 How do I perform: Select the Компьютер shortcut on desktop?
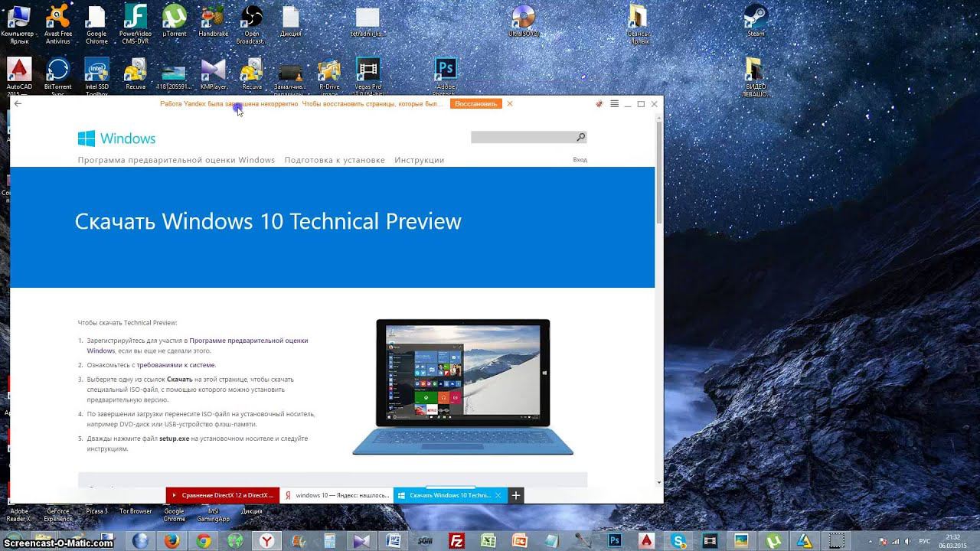(x=19, y=23)
